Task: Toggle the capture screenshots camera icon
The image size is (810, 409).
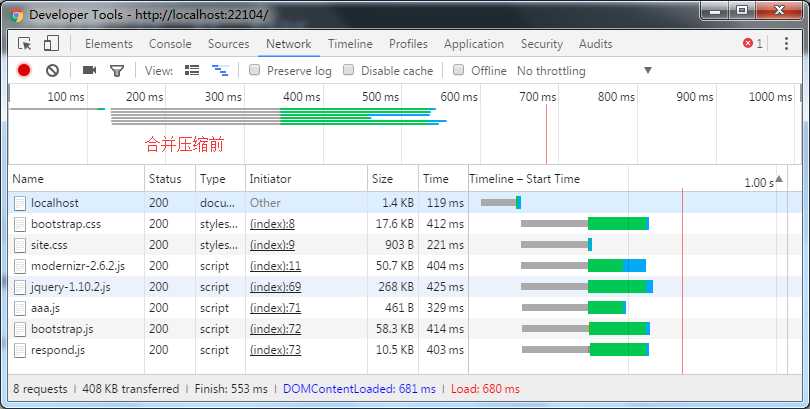Action: (89, 70)
